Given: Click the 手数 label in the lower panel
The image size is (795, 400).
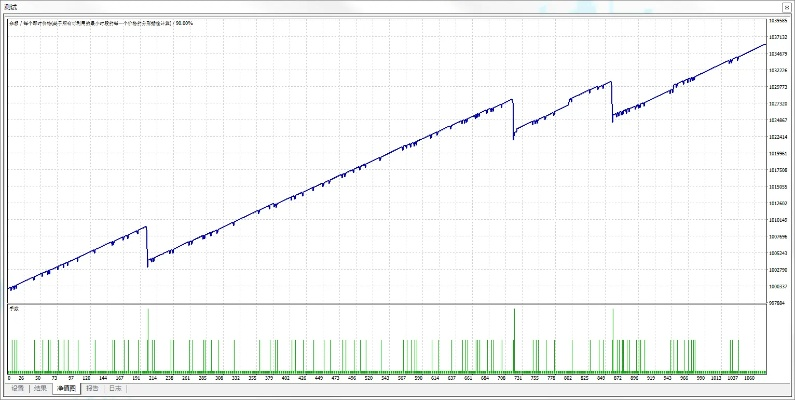Looking at the screenshot, I should (14, 309).
